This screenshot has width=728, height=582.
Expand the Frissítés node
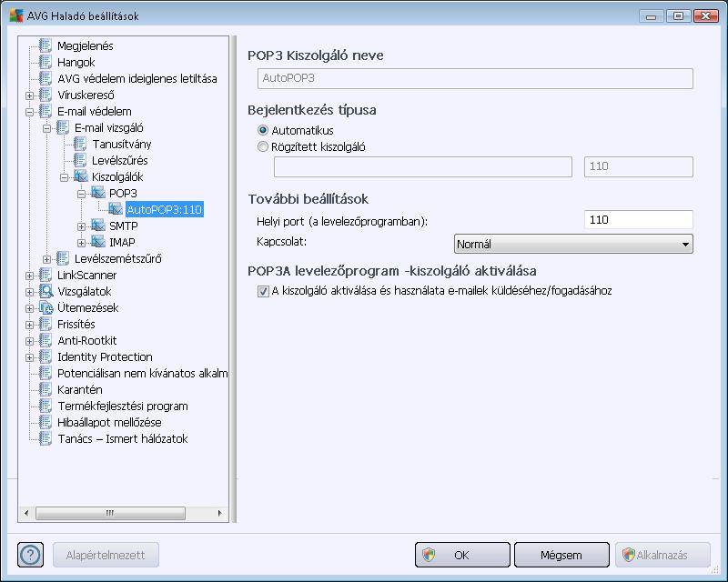(x=29, y=325)
